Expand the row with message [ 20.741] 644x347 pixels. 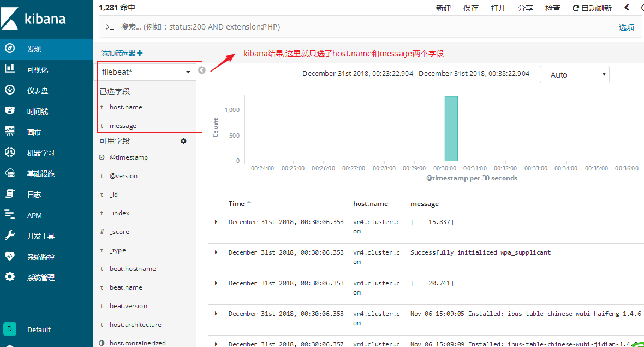(216, 283)
